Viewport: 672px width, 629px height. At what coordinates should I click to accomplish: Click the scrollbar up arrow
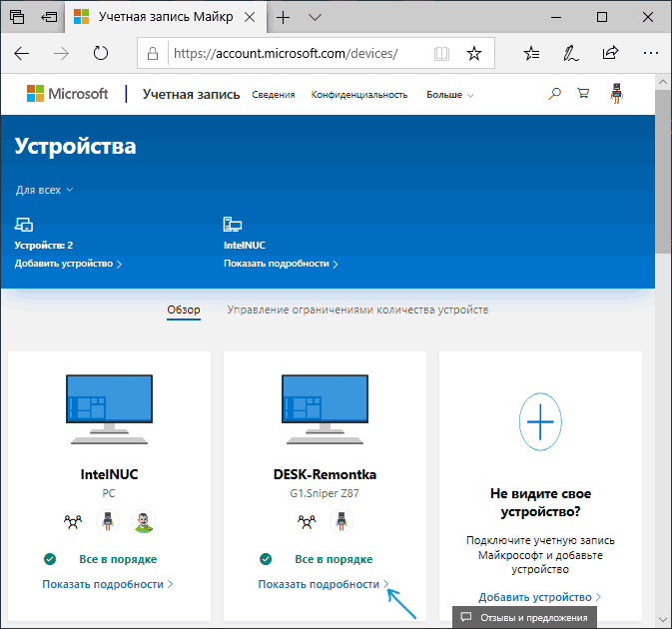pos(663,82)
